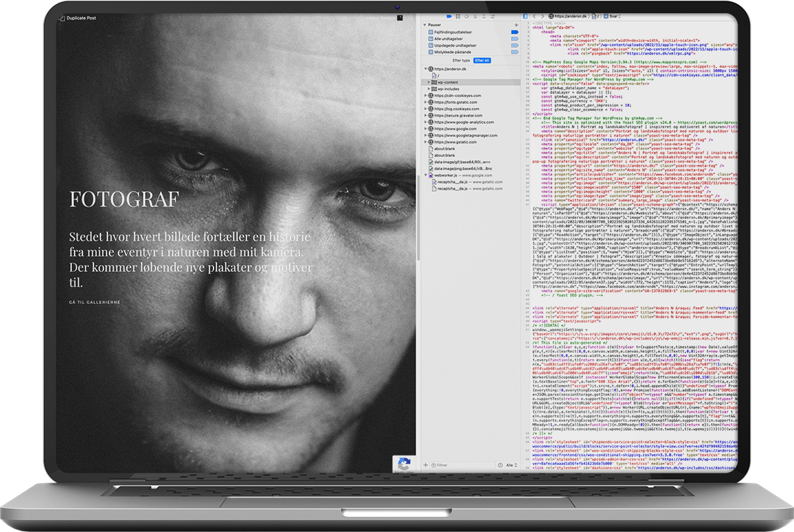Click the Duplicate Post icon

[x=62, y=17]
